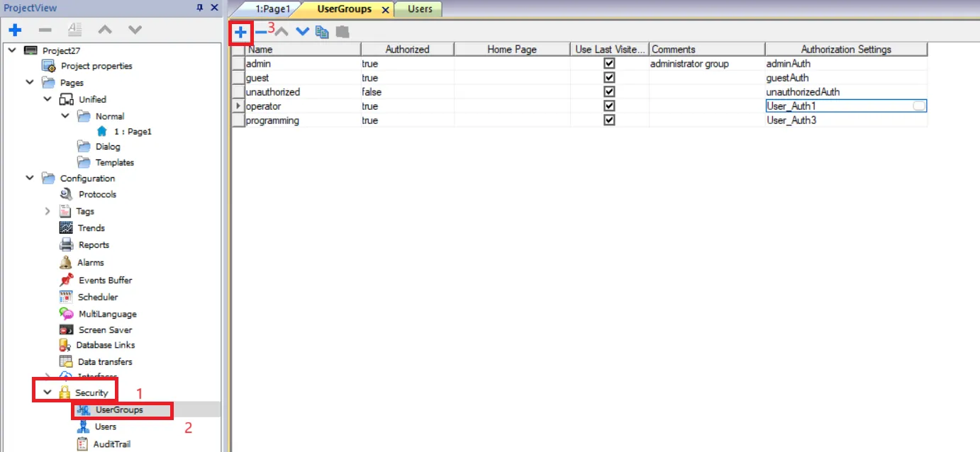This screenshot has width=980, height=452.
Task: Click the Comments column header
Action: tap(707, 50)
